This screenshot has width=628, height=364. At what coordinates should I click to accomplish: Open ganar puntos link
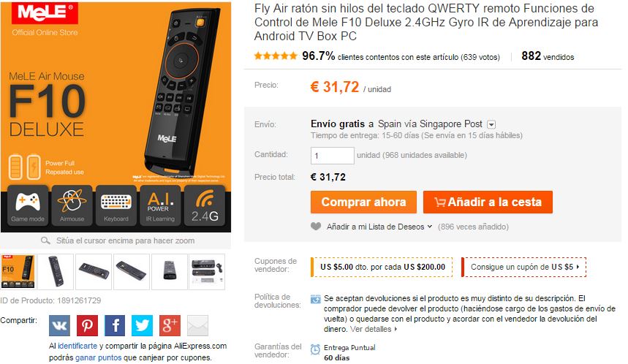[98, 357]
